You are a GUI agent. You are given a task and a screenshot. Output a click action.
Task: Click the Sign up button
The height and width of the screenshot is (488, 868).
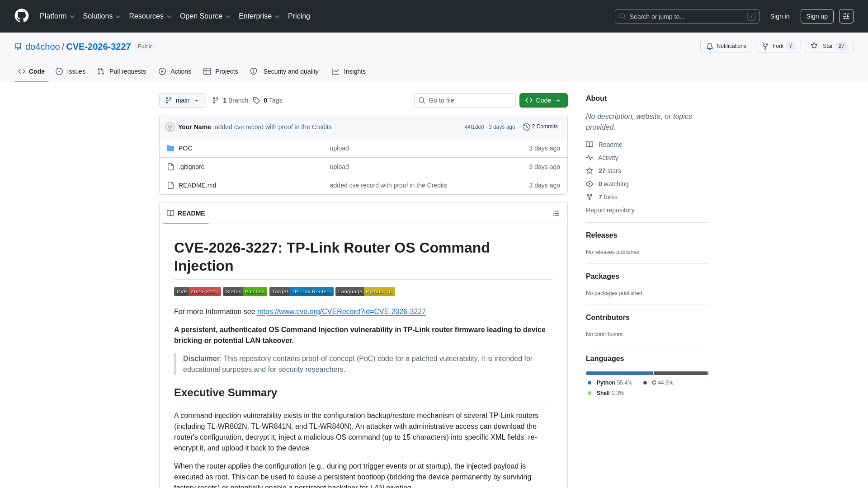(x=817, y=16)
